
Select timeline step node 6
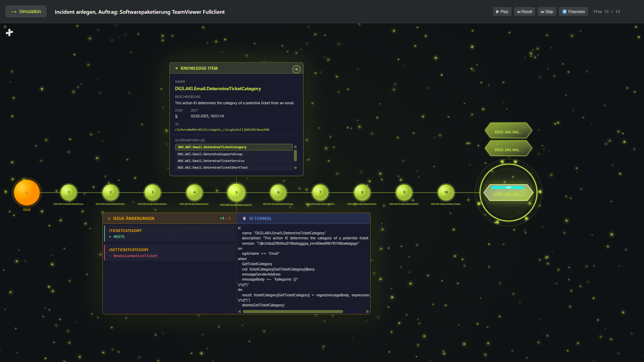(x=278, y=192)
